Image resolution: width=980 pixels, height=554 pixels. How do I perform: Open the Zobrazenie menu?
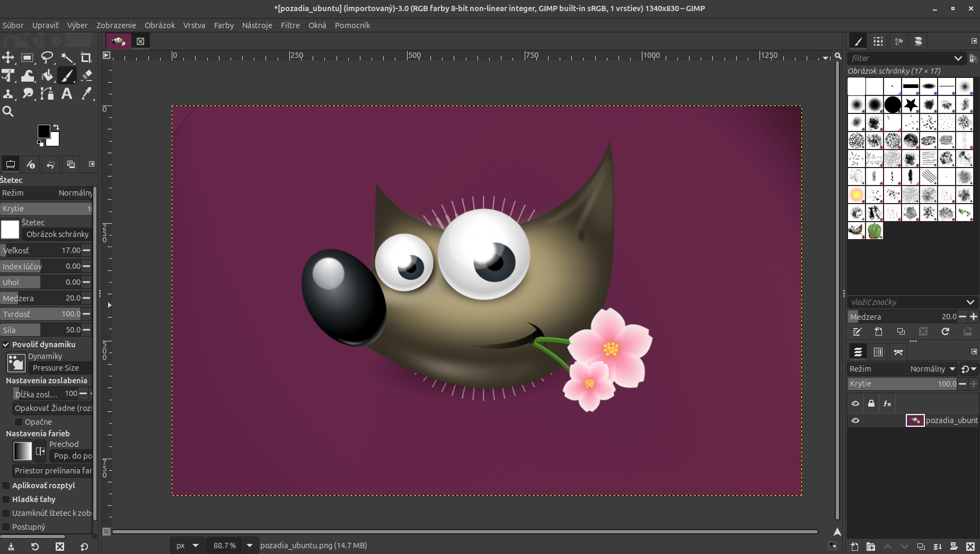116,25
